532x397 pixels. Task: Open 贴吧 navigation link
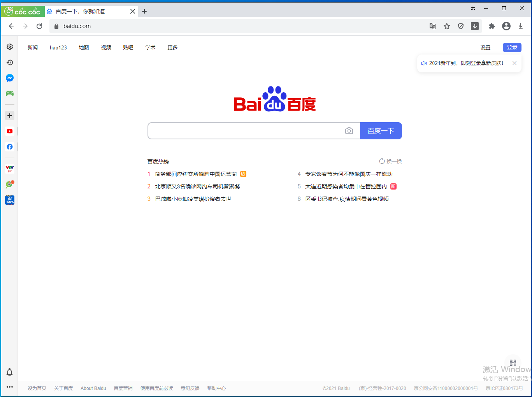[x=128, y=47]
